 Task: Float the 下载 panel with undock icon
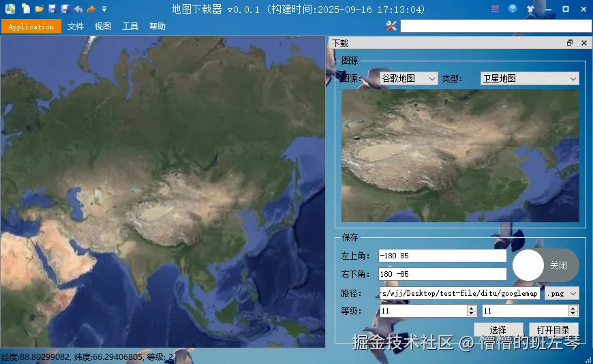[570, 43]
